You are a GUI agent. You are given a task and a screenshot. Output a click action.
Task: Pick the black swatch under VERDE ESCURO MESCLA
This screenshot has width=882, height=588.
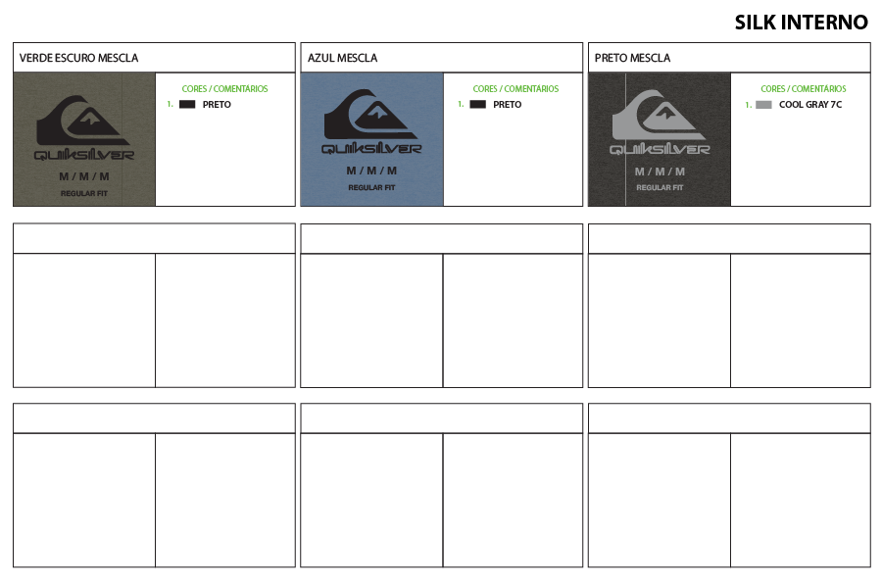coord(187,104)
